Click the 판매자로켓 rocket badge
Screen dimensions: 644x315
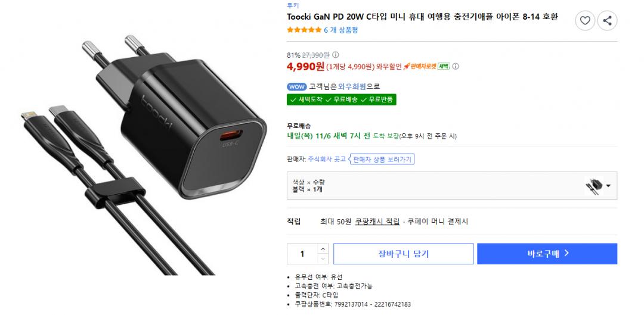(x=420, y=67)
